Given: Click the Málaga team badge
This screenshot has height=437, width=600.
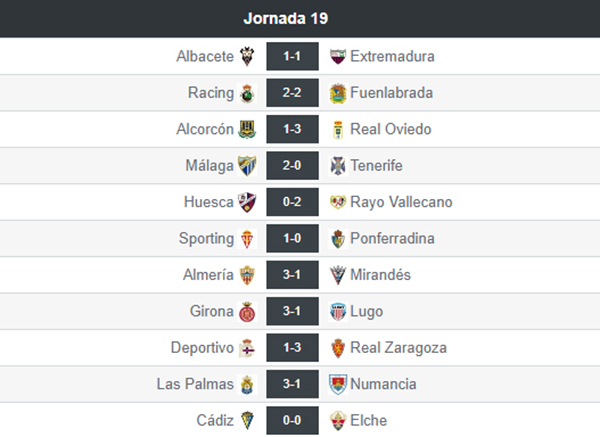Looking at the screenshot, I should tap(247, 166).
